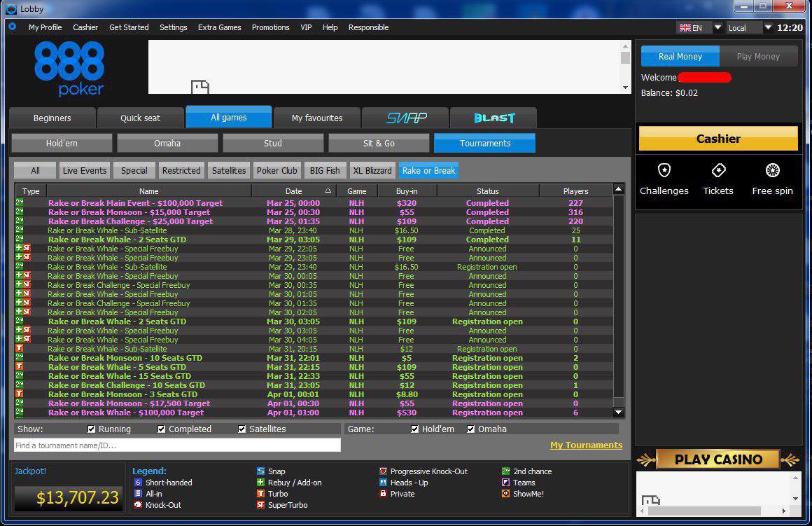
Task: Click the SuperTurbo legend icon
Action: 260,505
